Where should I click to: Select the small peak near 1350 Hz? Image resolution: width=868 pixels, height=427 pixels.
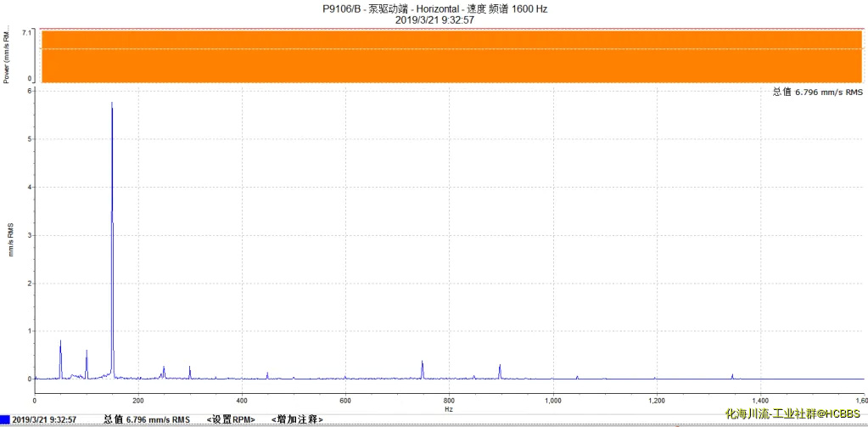tap(732, 377)
